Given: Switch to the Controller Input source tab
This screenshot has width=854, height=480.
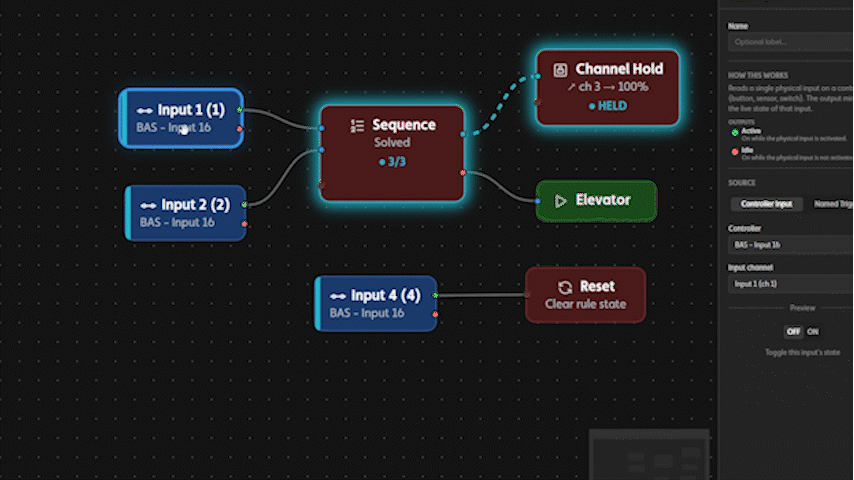Looking at the screenshot, I should [x=766, y=204].
